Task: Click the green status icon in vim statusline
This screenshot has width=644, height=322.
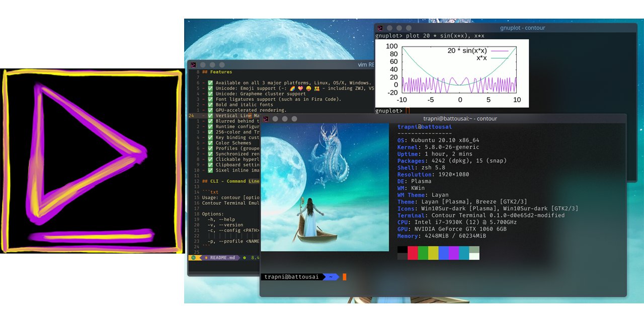Action: coord(245,258)
